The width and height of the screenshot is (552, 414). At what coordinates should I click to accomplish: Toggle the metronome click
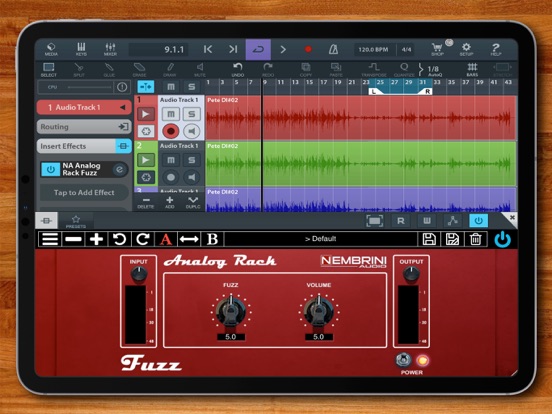tap(333, 49)
